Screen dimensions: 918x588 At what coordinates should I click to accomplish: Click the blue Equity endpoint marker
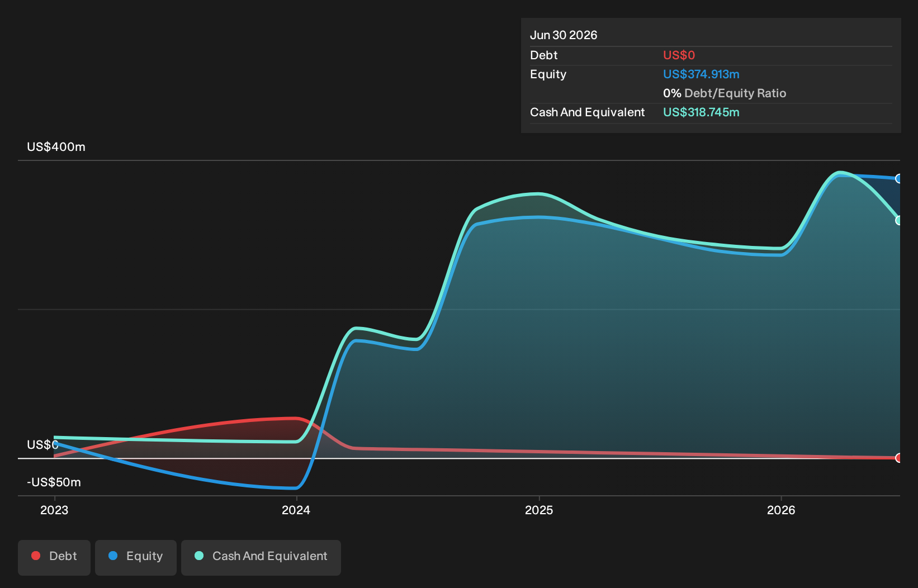(x=898, y=179)
